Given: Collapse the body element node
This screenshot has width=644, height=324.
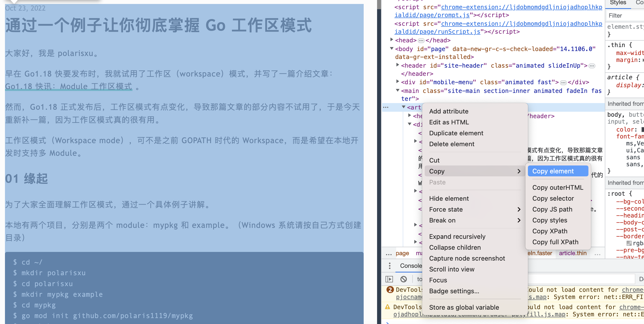Looking at the screenshot, I should click(x=392, y=48).
